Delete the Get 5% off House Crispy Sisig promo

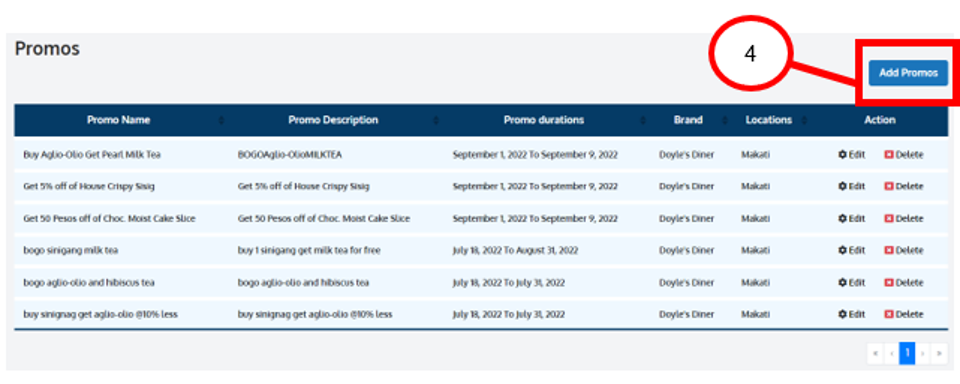[903, 187]
